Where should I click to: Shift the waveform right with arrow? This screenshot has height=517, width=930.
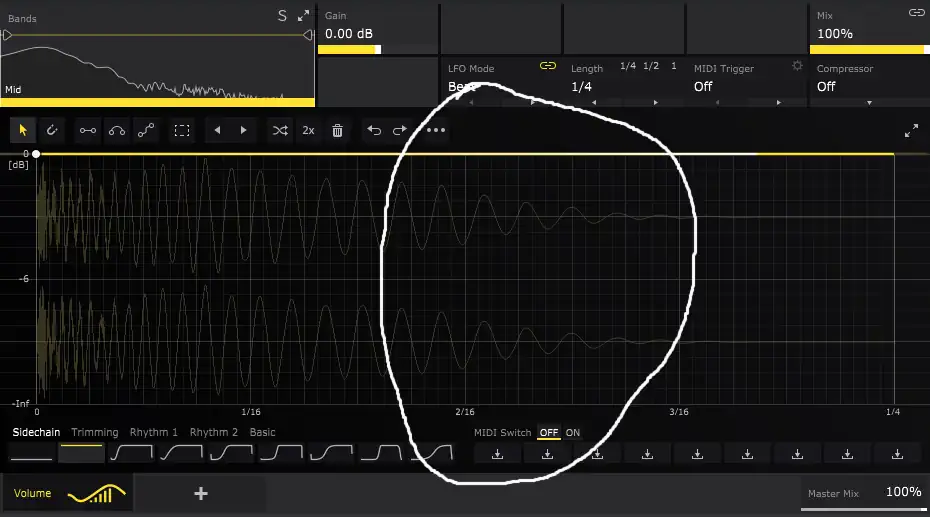tap(243, 130)
